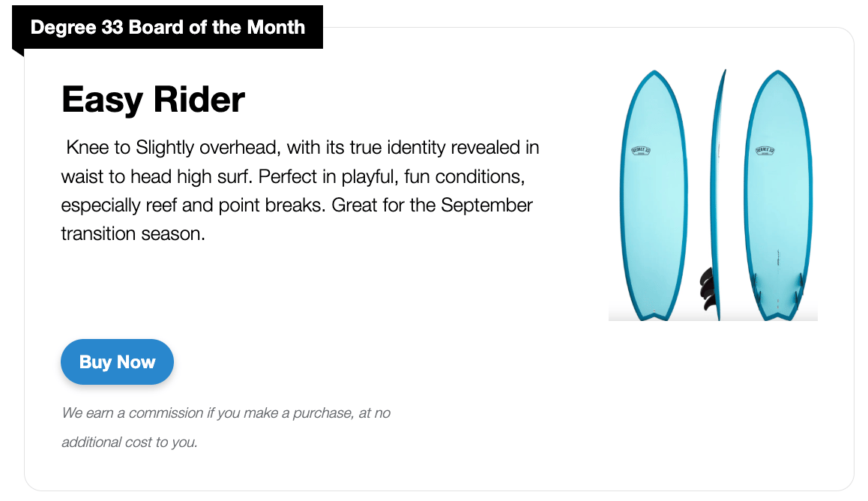868x501 pixels.
Task: Click the folded corner of the black banner ribbon
Action: [x=18, y=52]
